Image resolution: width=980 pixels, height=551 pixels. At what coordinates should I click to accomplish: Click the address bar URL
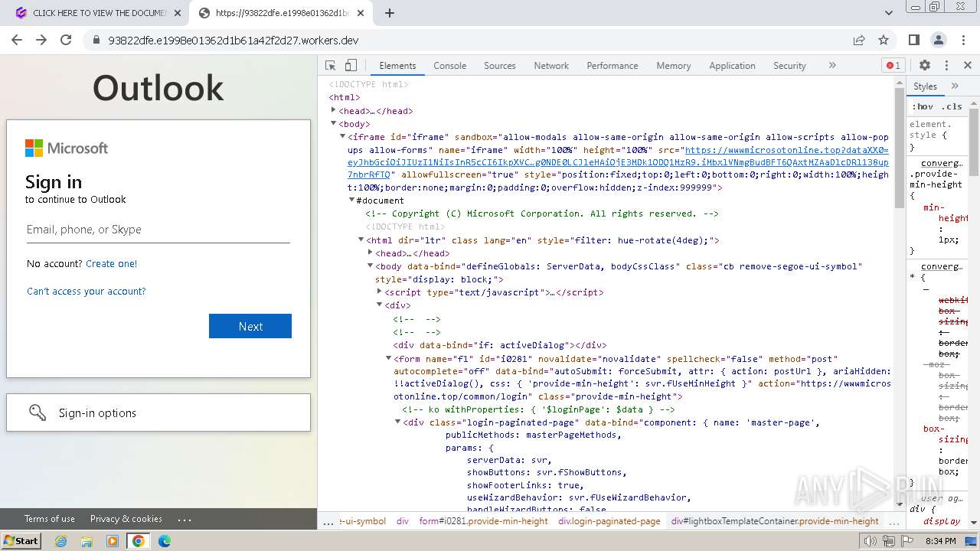(x=233, y=40)
